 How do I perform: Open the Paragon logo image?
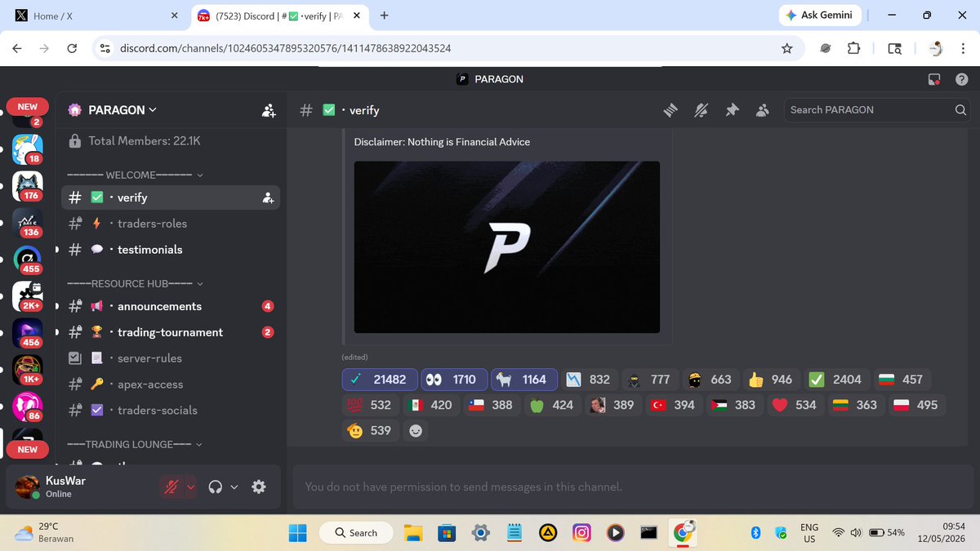tap(507, 247)
